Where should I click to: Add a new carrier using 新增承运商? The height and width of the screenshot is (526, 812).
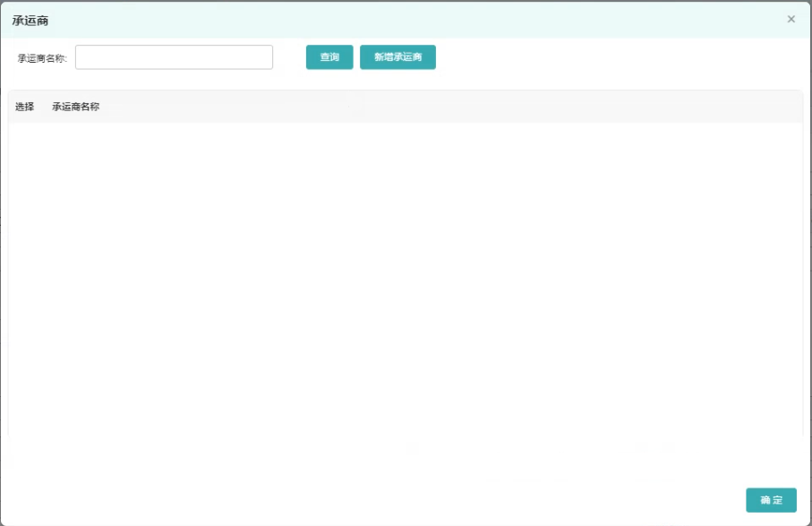pos(397,57)
